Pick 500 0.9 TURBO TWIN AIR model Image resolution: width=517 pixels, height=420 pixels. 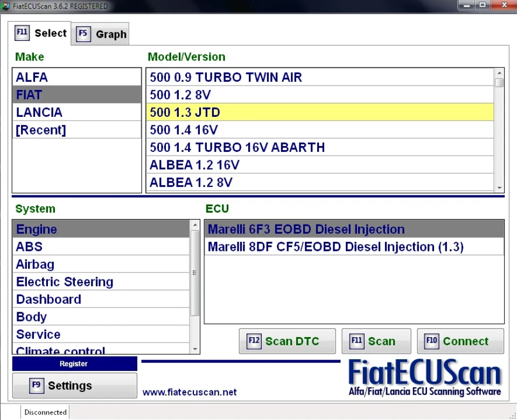point(320,77)
